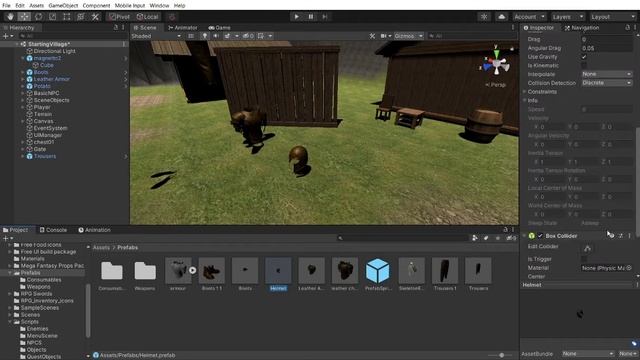Open the Gizmos dropdown

pos(409,36)
